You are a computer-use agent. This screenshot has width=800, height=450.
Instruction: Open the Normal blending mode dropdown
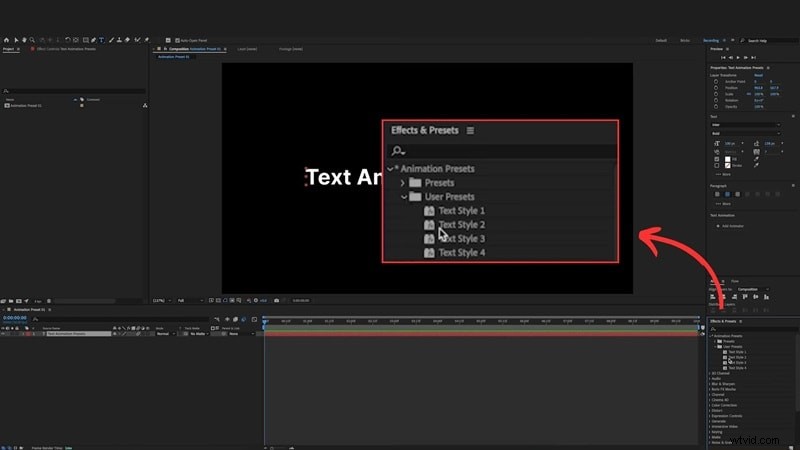[165, 334]
